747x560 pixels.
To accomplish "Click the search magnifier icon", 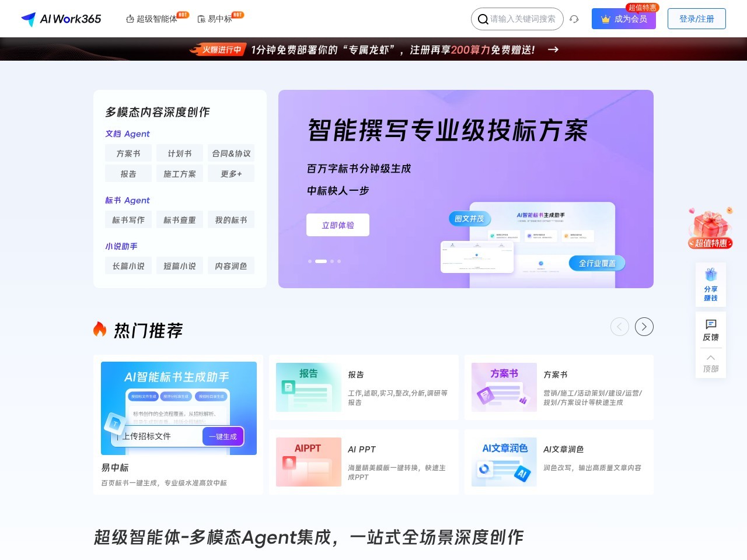I will pos(483,19).
